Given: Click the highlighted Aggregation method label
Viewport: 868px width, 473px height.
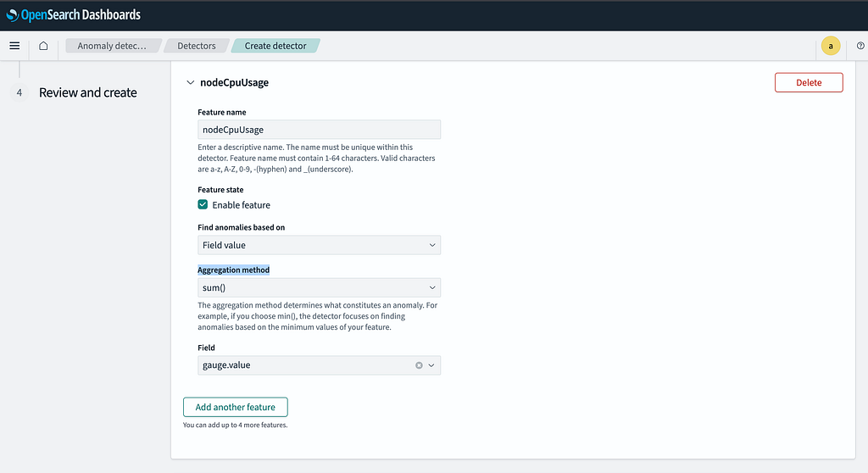Looking at the screenshot, I should pos(234,270).
